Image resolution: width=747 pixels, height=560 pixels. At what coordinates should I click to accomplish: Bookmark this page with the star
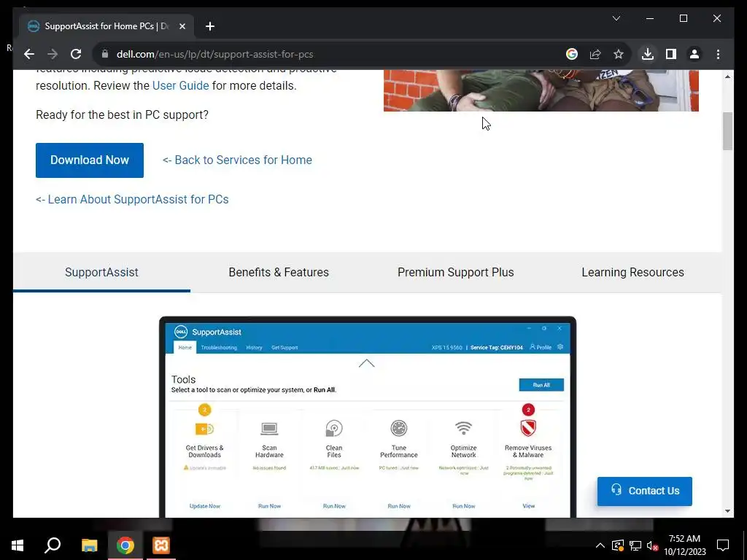click(x=619, y=54)
